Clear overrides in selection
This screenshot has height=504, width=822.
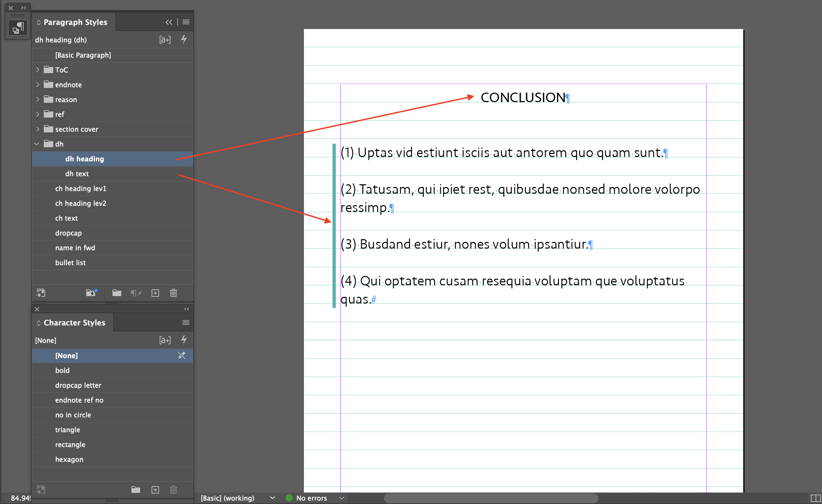pyautogui.click(x=136, y=293)
